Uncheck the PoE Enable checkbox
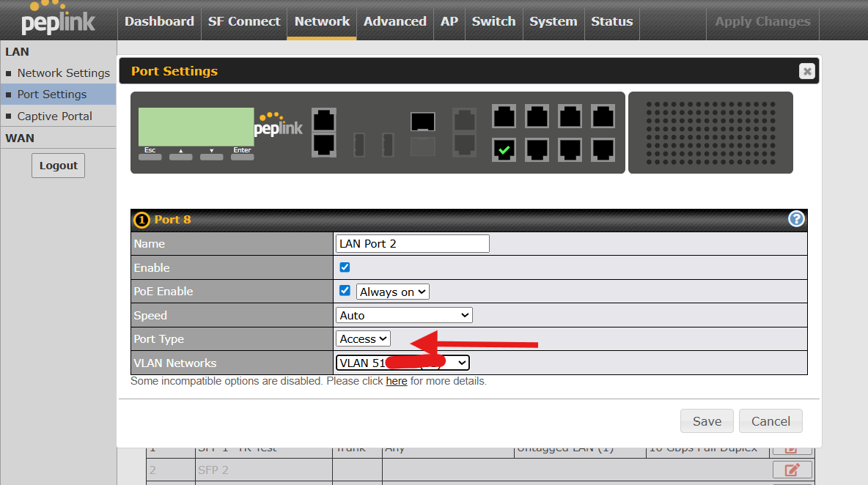Image resolution: width=868 pixels, height=485 pixels. click(x=345, y=291)
